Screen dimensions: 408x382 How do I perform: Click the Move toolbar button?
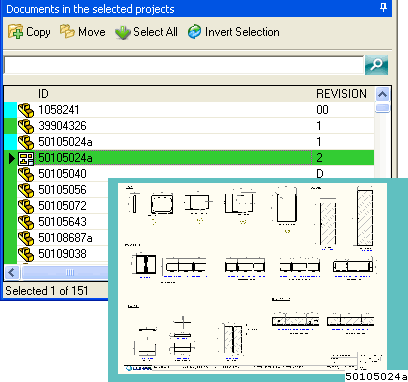coord(82,32)
